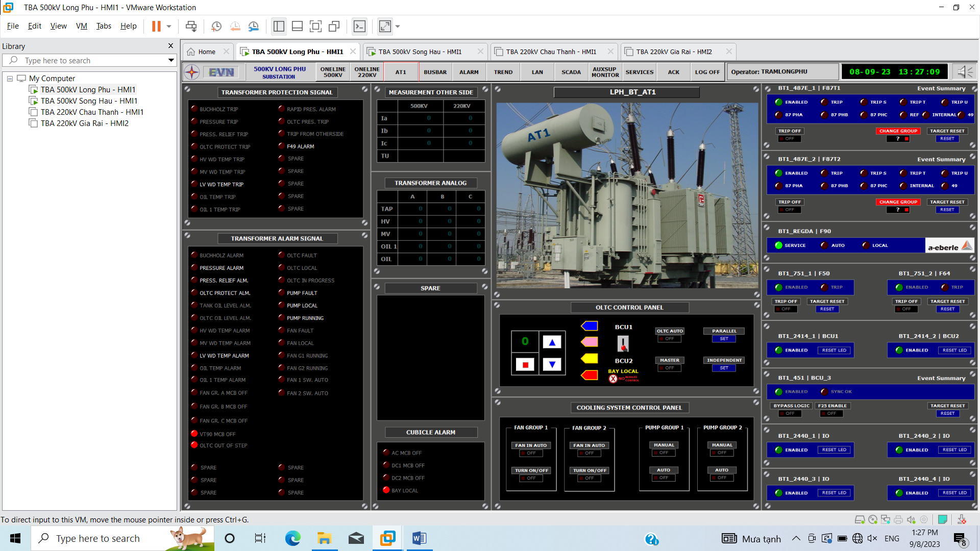Toggle Pump Group 1 MANUAL switch
The width and height of the screenshot is (980, 551).
(664, 453)
